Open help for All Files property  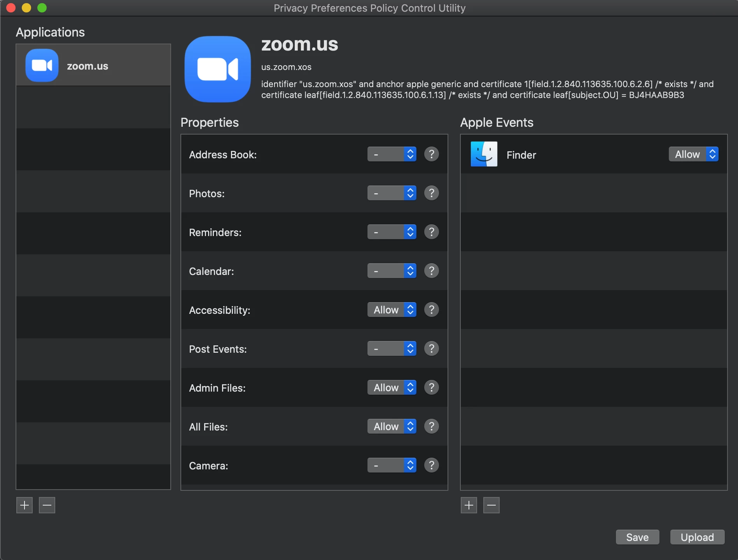pos(431,427)
